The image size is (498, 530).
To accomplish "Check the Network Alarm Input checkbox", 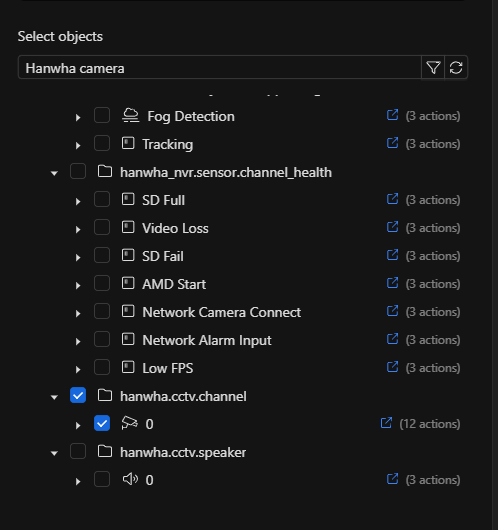I will point(102,339).
